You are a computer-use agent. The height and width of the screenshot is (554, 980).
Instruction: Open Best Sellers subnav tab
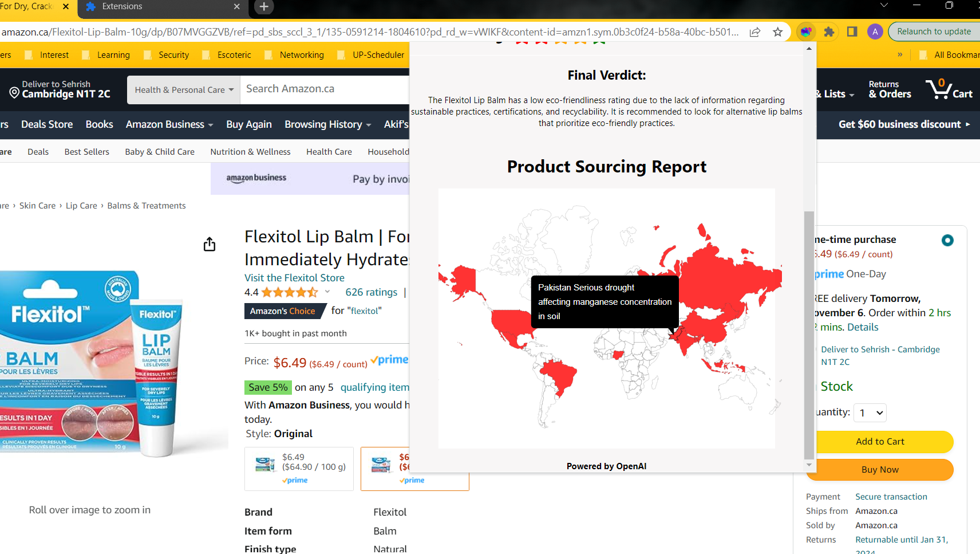[87, 152]
